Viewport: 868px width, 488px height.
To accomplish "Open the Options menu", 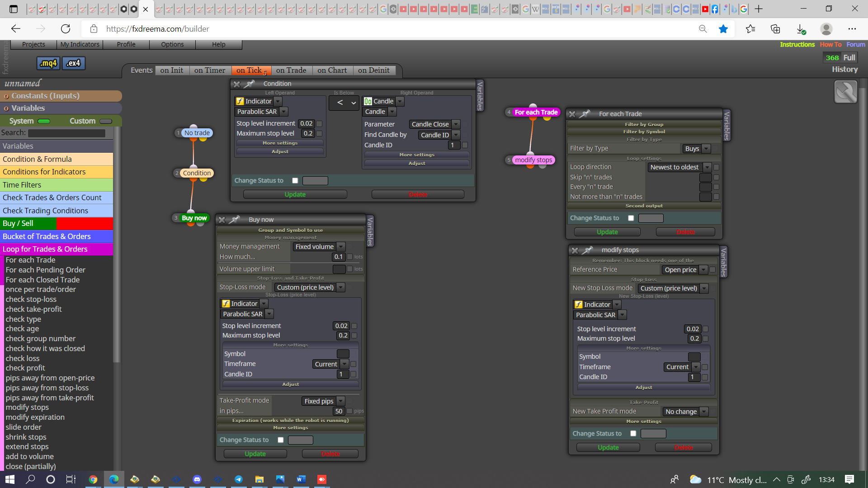I will tap(172, 44).
